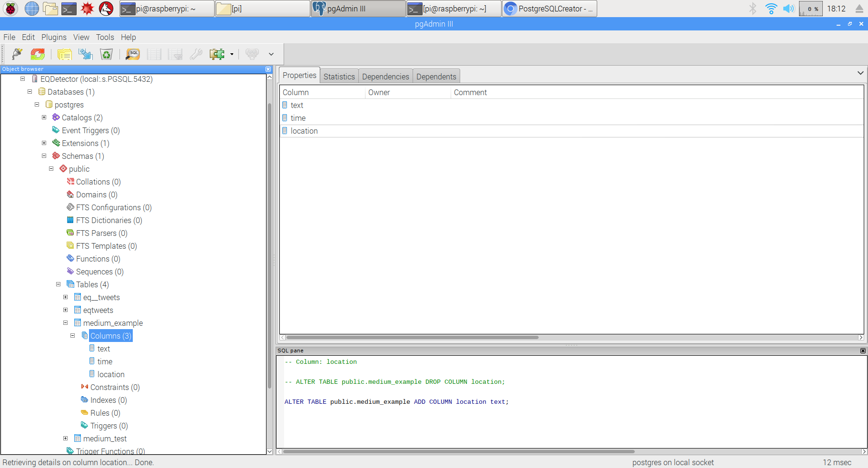Click the object browser vertical scrollbar

tap(269, 245)
